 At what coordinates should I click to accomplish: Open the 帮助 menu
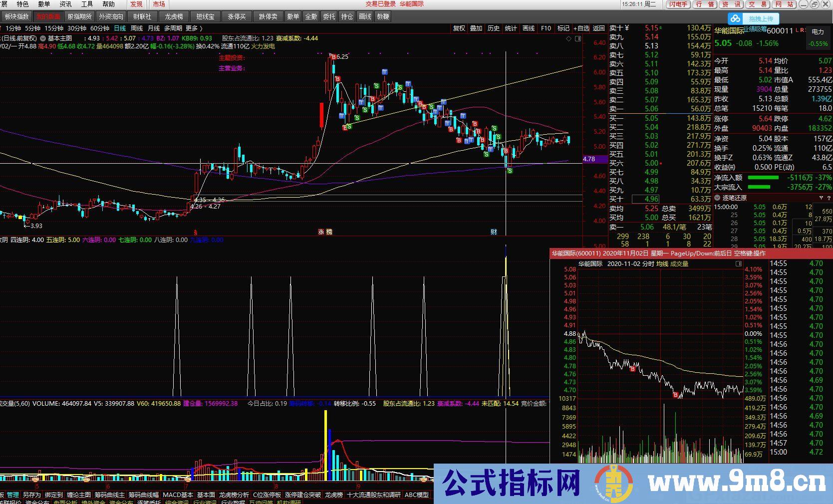click(x=108, y=4)
